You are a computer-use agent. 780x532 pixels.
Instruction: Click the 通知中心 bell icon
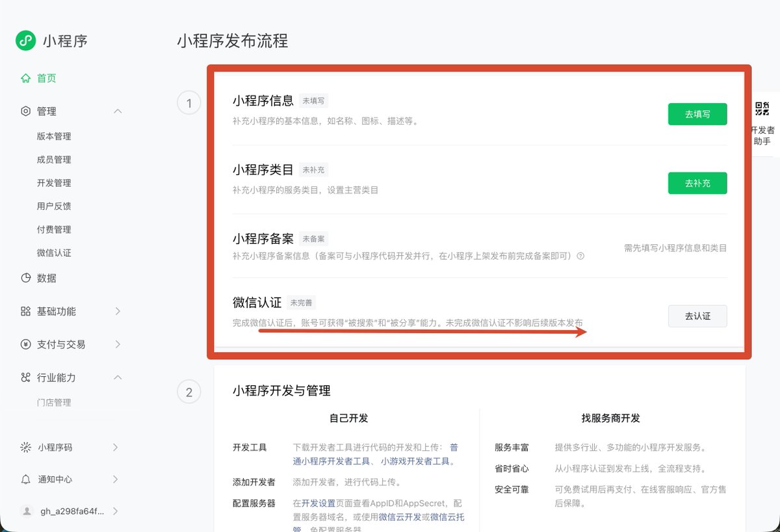[25, 479]
